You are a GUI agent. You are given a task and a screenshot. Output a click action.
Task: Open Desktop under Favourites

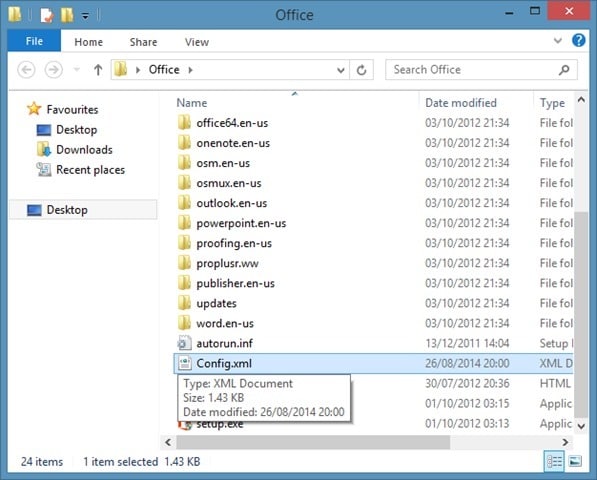tap(77, 130)
